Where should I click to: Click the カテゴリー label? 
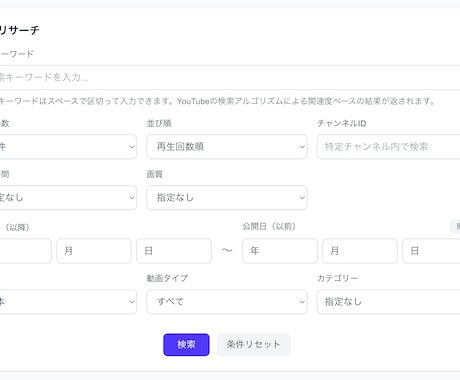pos(338,278)
